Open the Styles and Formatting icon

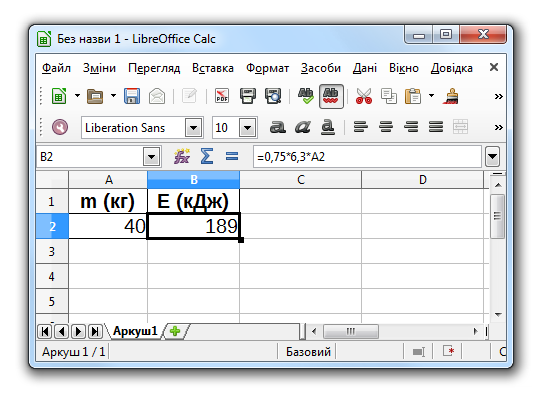click(60, 127)
